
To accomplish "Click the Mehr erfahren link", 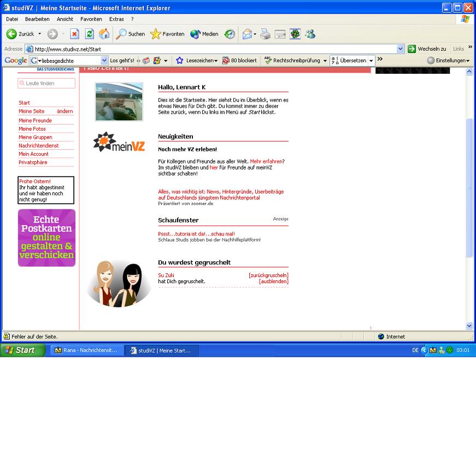I will 266,161.
